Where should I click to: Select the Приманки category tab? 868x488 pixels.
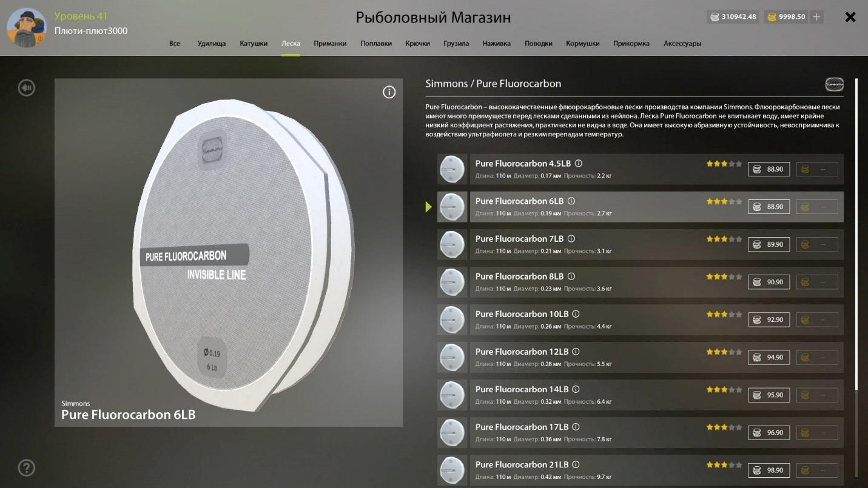point(330,44)
